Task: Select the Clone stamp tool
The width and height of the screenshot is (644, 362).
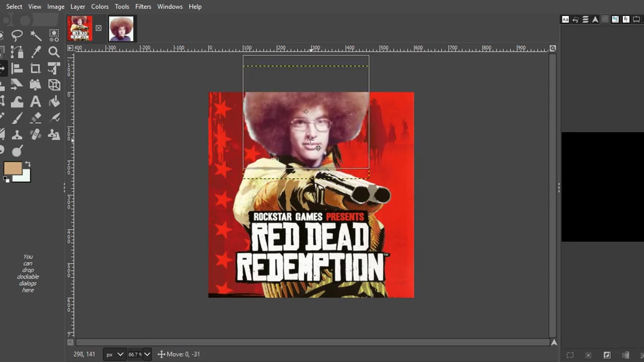Action: tap(17, 135)
